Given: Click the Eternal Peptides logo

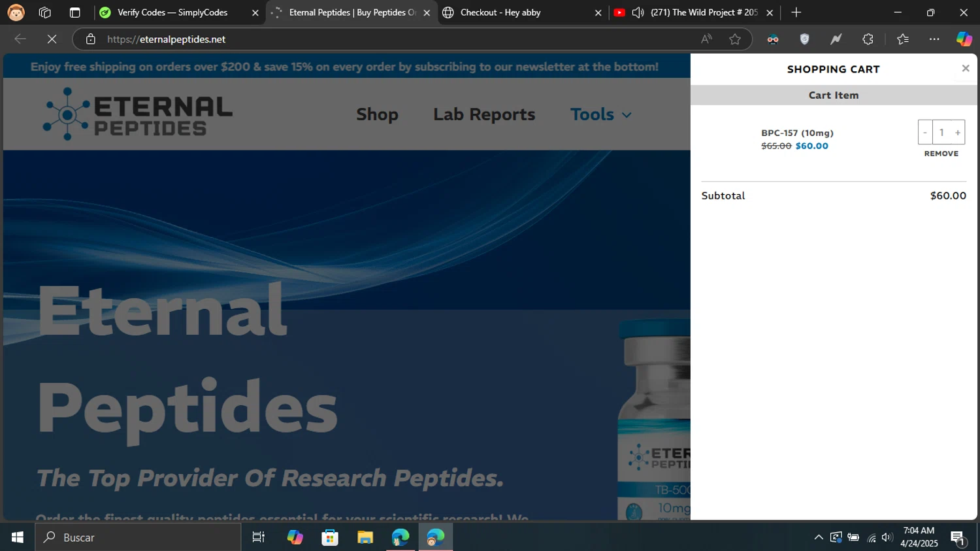Looking at the screenshot, I should click(x=137, y=114).
